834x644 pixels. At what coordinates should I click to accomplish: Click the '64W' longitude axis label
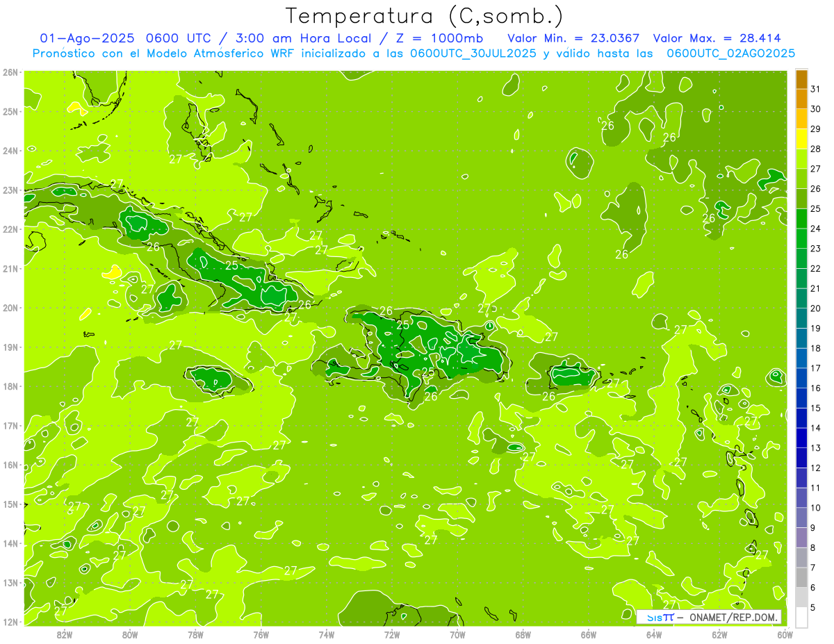pyautogui.click(x=654, y=634)
